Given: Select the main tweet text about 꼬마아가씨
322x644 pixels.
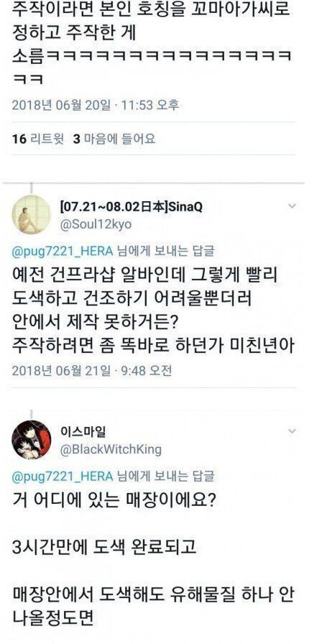Looking at the screenshot, I should [152, 44].
